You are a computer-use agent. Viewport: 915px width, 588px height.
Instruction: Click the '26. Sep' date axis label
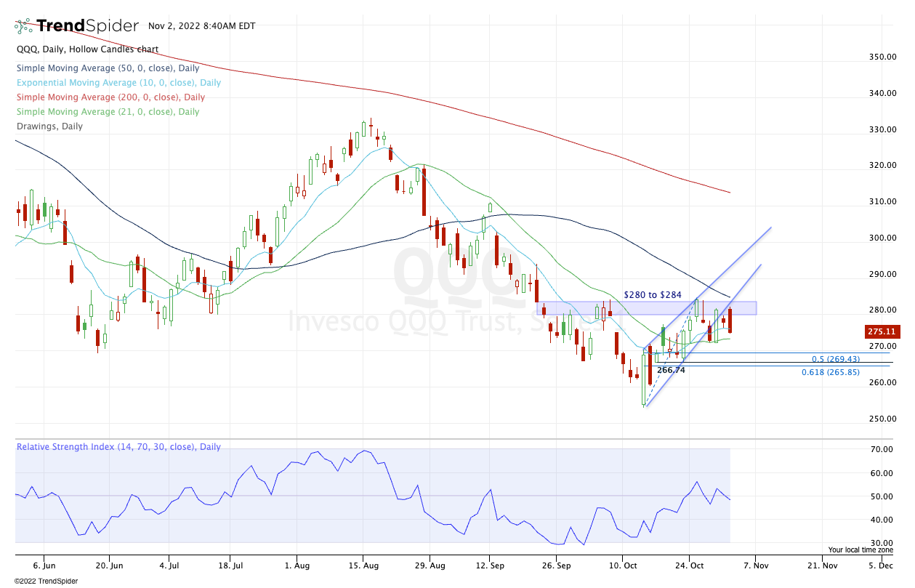(557, 564)
